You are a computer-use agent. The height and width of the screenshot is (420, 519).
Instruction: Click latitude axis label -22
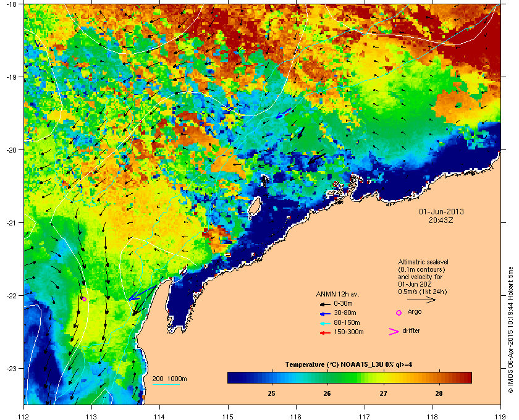[12, 296]
